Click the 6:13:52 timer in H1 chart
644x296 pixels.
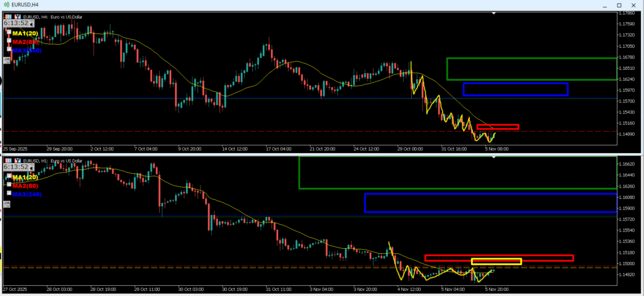point(14,167)
